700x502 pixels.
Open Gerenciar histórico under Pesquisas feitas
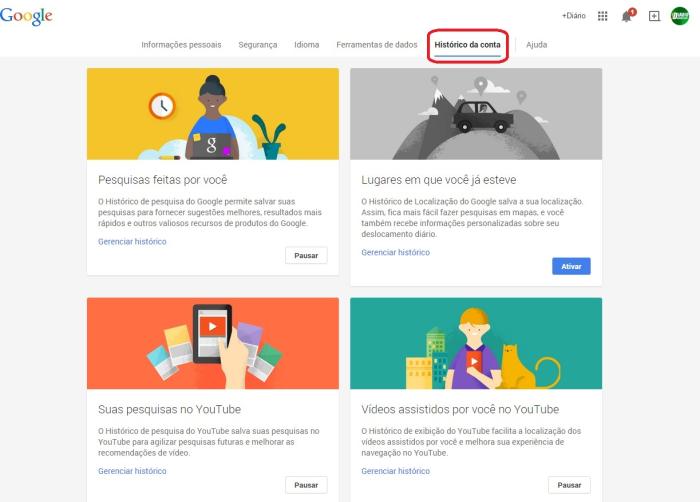132,242
